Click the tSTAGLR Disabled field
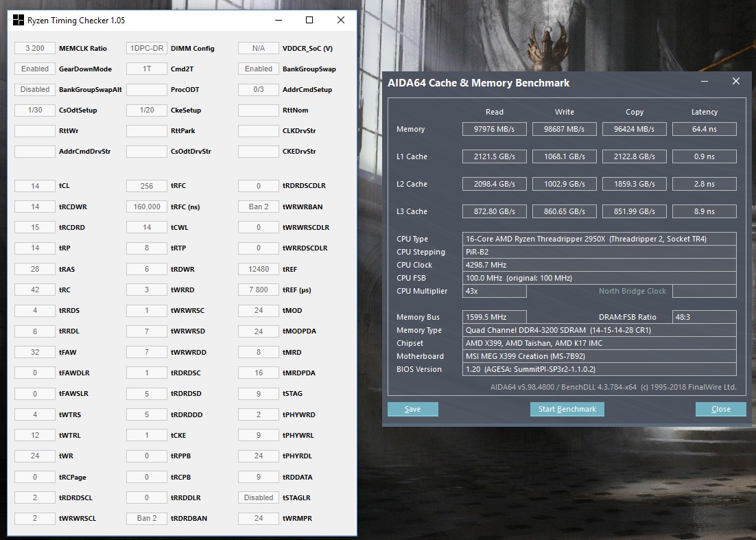Image resolution: width=756 pixels, height=540 pixels. (259, 497)
